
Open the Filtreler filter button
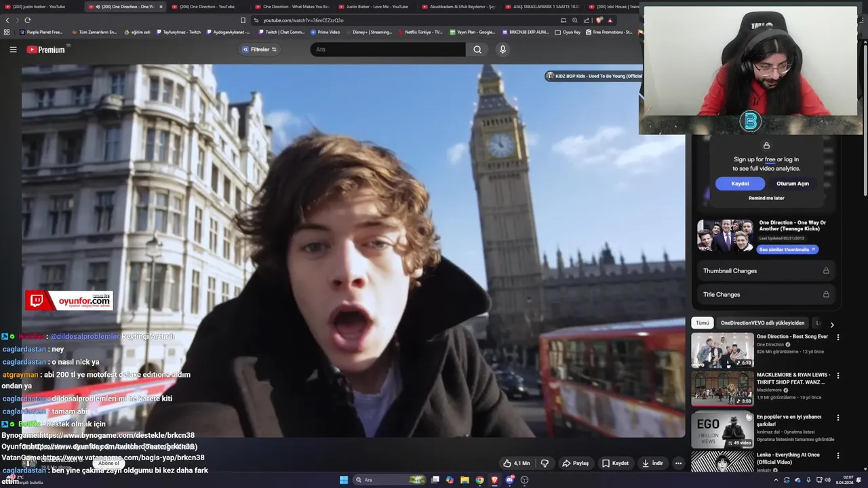tap(260, 49)
